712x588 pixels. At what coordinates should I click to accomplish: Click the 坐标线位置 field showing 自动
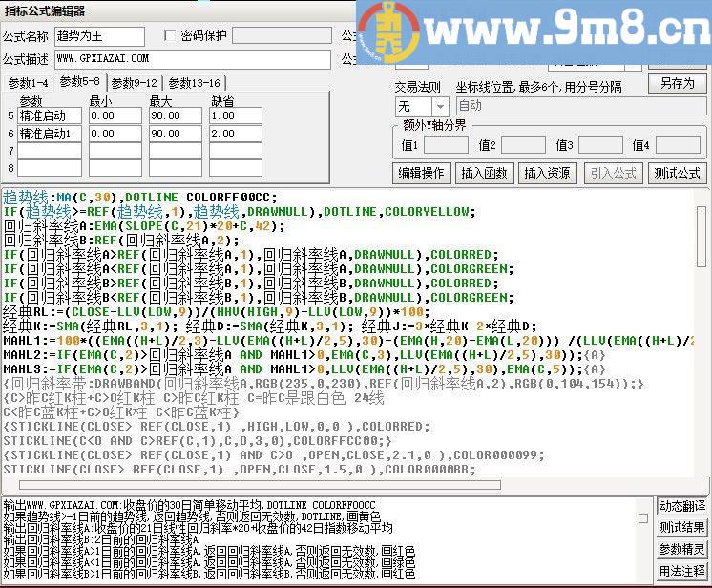click(579, 106)
